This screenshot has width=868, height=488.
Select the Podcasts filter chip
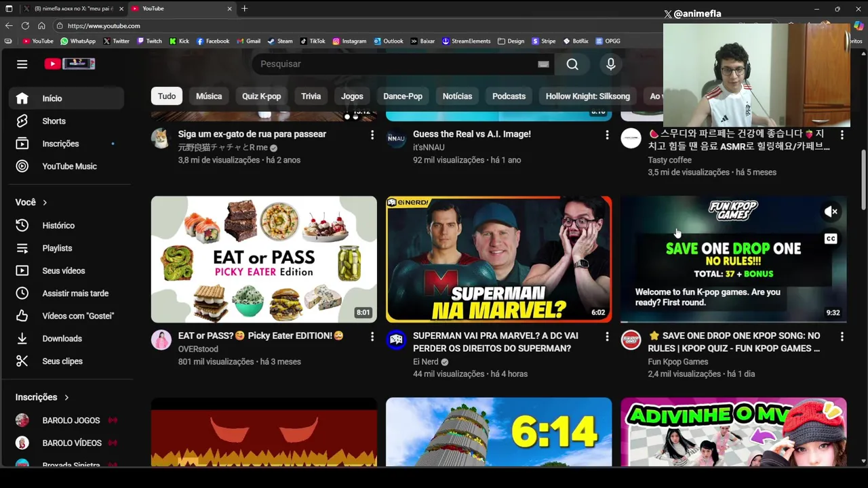[509, 96]
